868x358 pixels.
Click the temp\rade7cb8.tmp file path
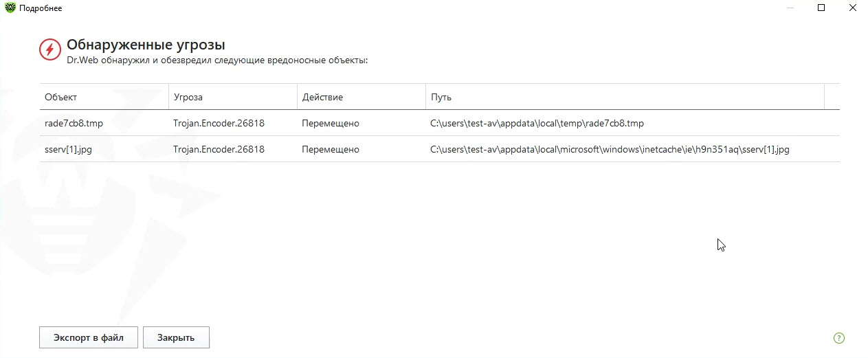pyautogui.click(x=537, y=124)
